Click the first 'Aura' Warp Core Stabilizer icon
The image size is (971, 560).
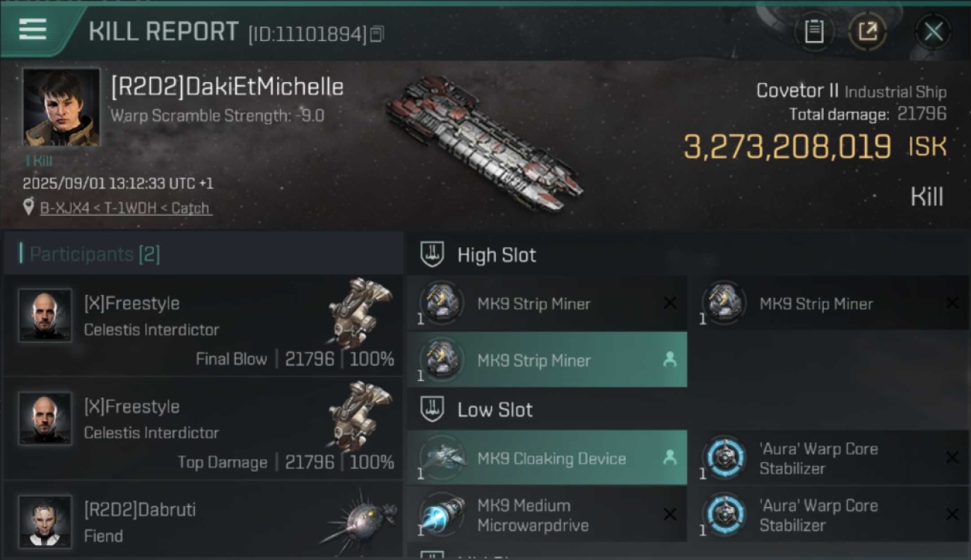[x=725, y=458]
